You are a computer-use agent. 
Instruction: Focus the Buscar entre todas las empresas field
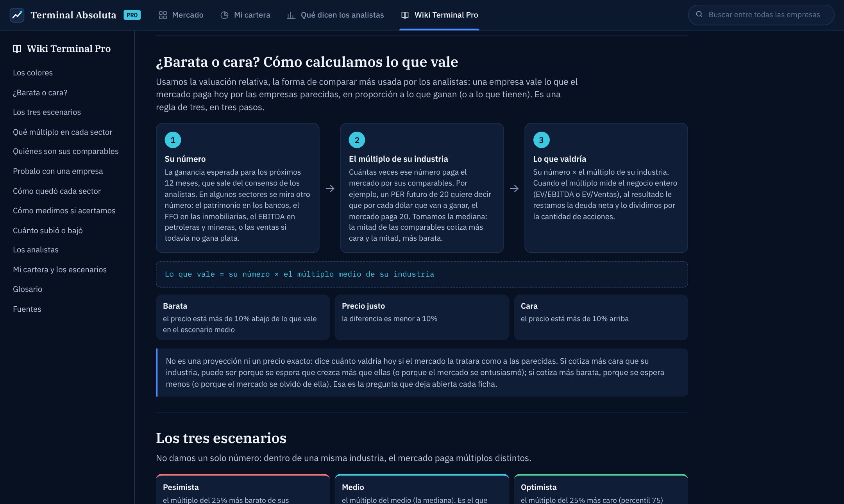[761, 15]
